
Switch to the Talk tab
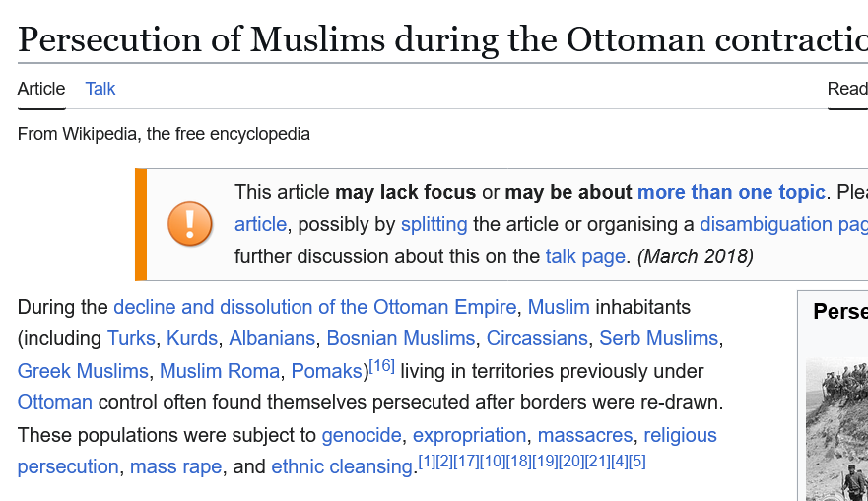coord(100,89)
